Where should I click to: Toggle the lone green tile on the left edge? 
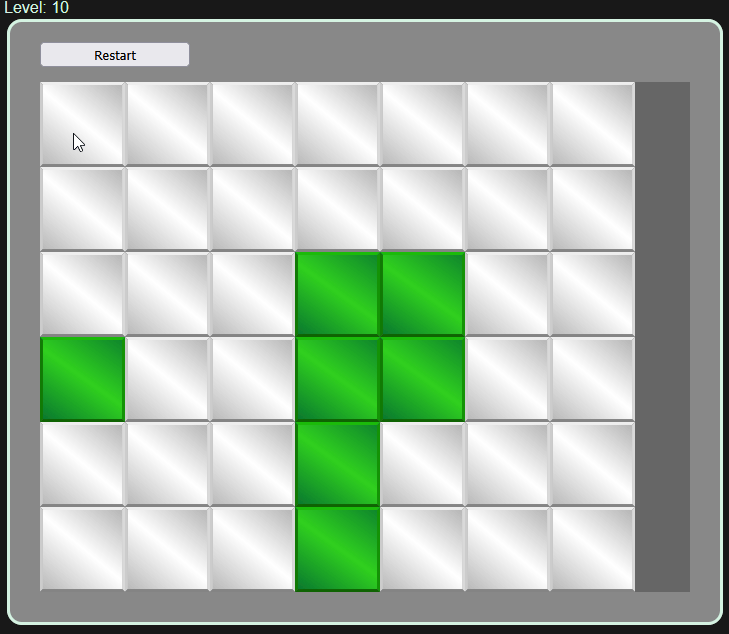pyautogui.click(x=82, y=379)
